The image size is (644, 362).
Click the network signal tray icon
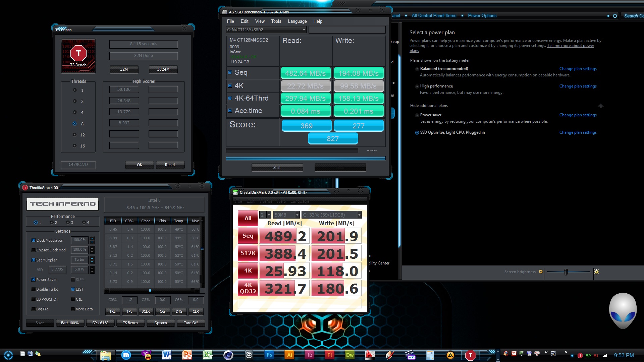605,356
